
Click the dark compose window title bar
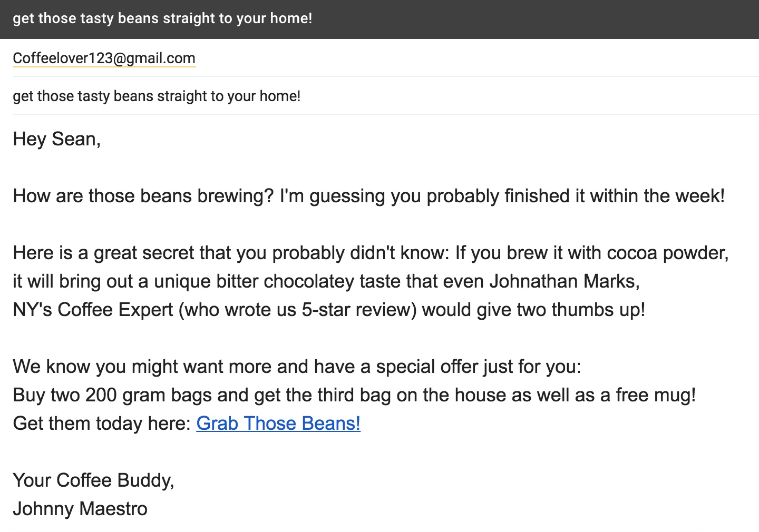click(x=379, y=19)
